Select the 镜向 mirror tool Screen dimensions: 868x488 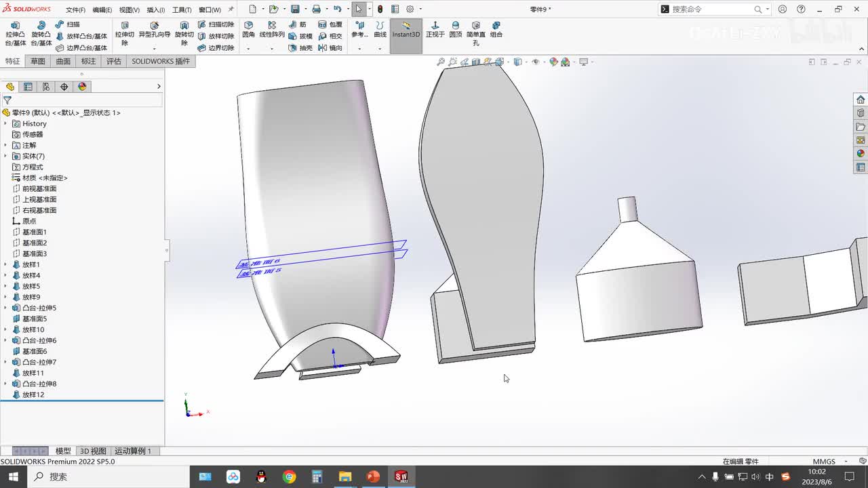click(330, 48)
